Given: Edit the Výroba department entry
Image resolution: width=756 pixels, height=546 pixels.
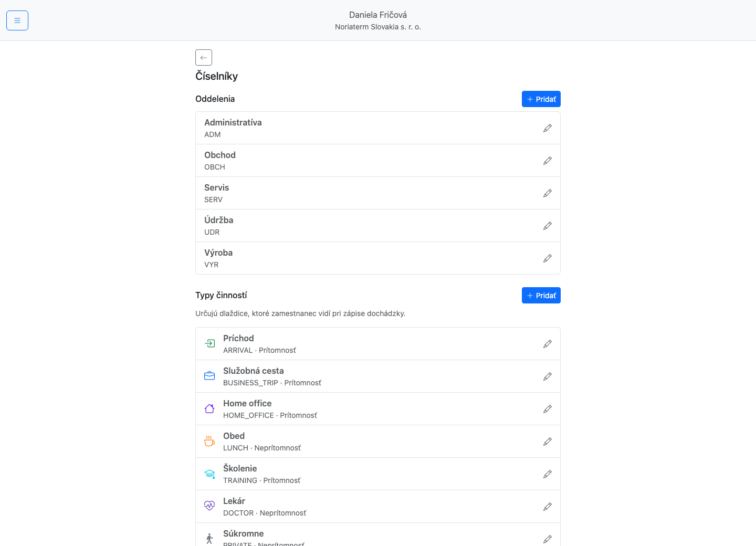Looking at the screenshot, I should pyautogui.click(x=548, y=258).
